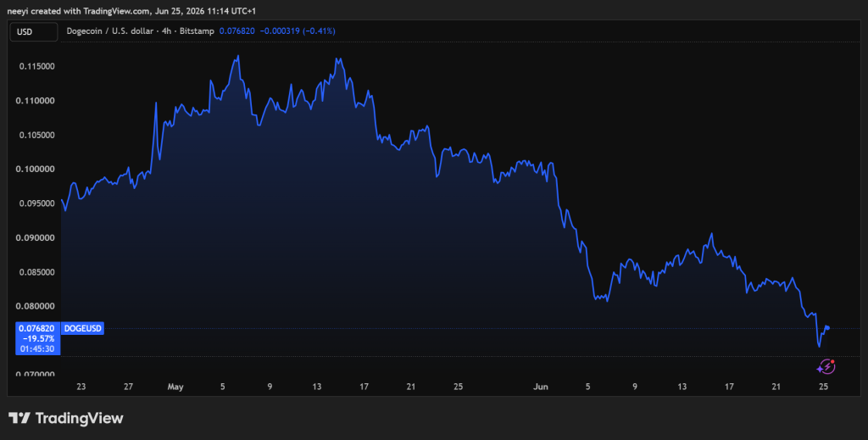The height and width of the screenshot is (440, 868).
Task: Click the Bitstamp exchange label
Action: pyautogui.click(x=197, y=31)
